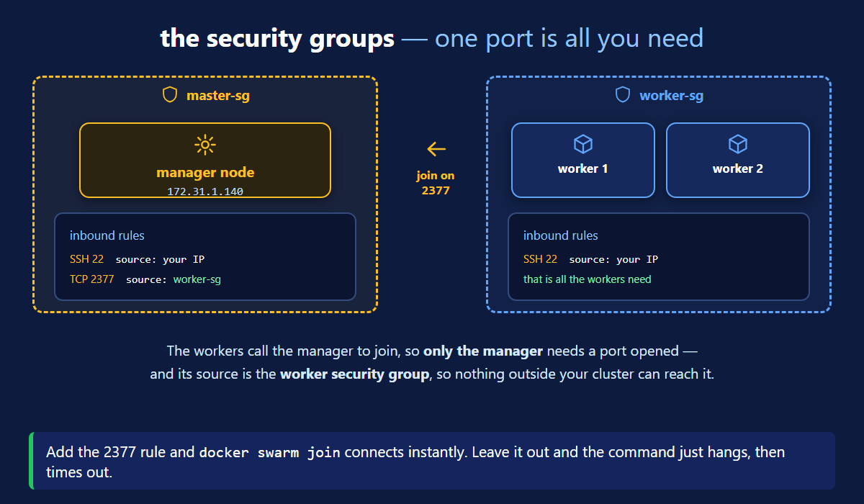
Task: Click 'source: your IP' in master-sg rules
Action: pos(161,259)
